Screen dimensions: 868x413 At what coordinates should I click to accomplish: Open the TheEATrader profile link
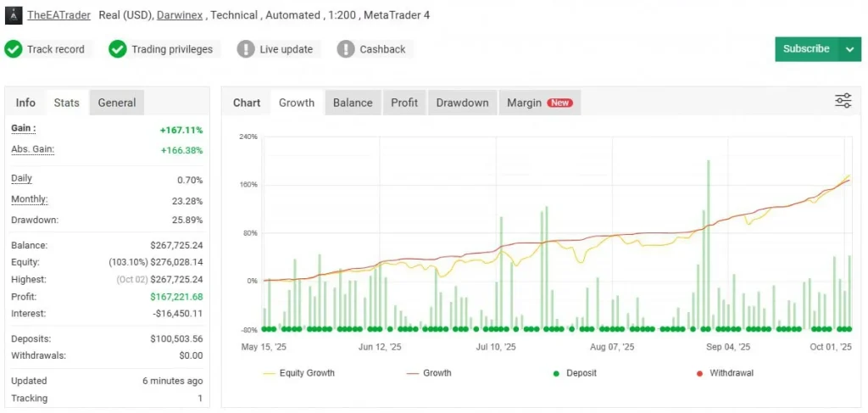58,15
